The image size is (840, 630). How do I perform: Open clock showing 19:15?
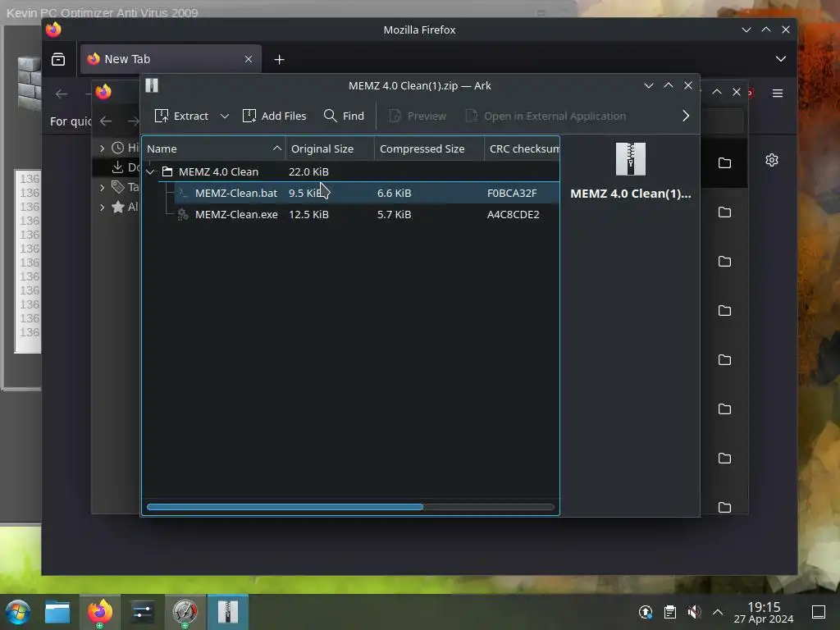(x=764, y=612)
